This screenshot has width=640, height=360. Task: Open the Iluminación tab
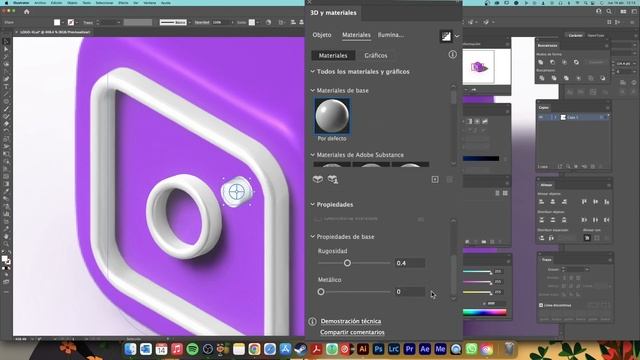391,35
